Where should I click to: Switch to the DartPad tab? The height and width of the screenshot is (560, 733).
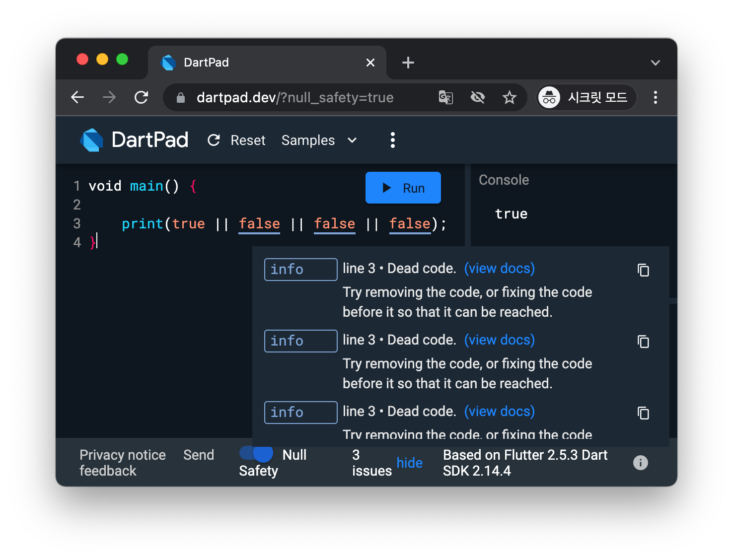click(x=267, y=63)
